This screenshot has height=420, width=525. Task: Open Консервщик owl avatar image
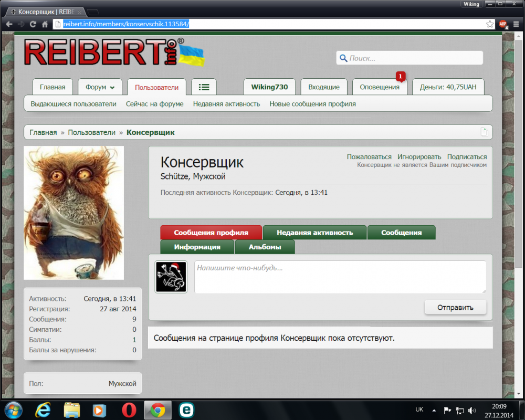pos(73,213)
